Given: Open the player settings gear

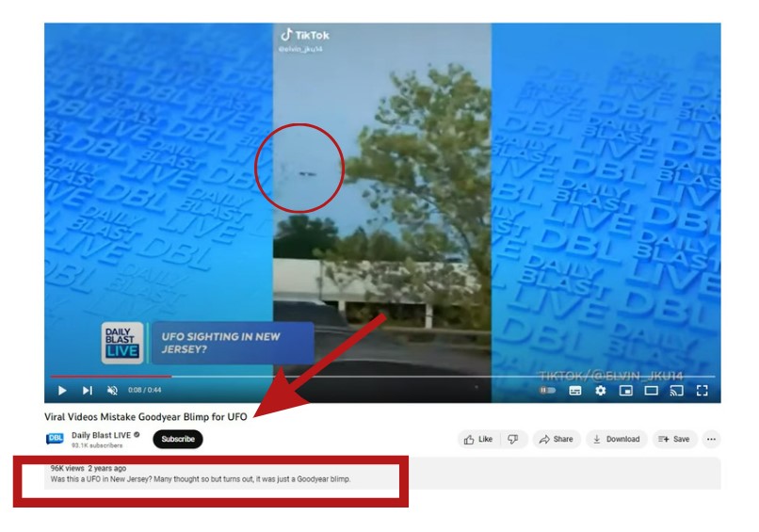Looking at the screenshot, I should click(600, 390).
